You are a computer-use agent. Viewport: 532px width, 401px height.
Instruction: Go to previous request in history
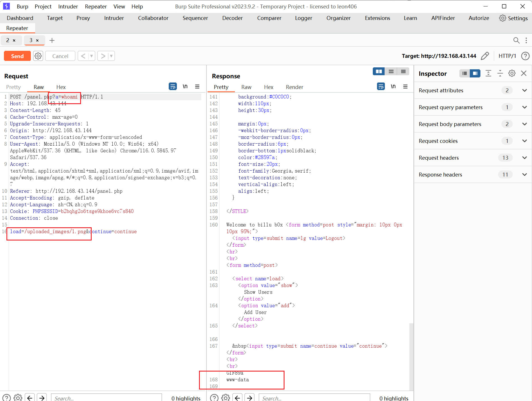(83, 56)
